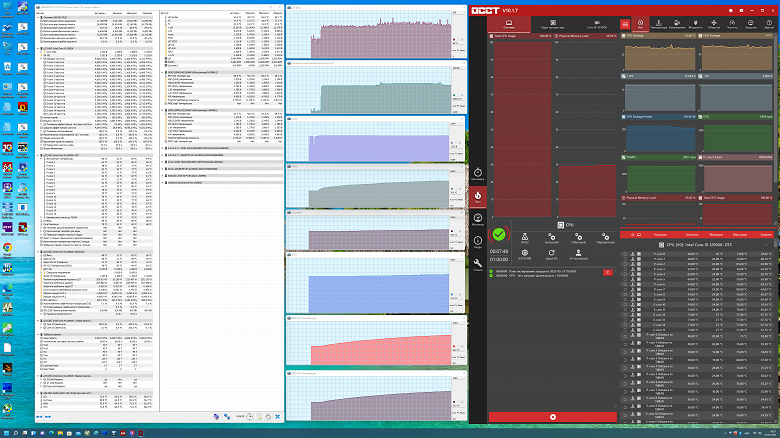Click the third gears mode icon in CPU test
Screen dimensions: 780x438
coord(578,238)
